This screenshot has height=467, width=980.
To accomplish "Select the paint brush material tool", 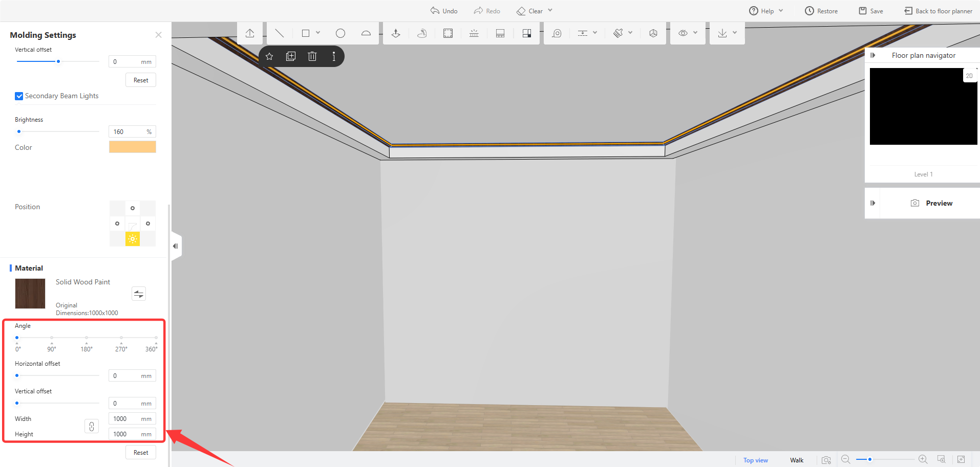I will [618, 33].
